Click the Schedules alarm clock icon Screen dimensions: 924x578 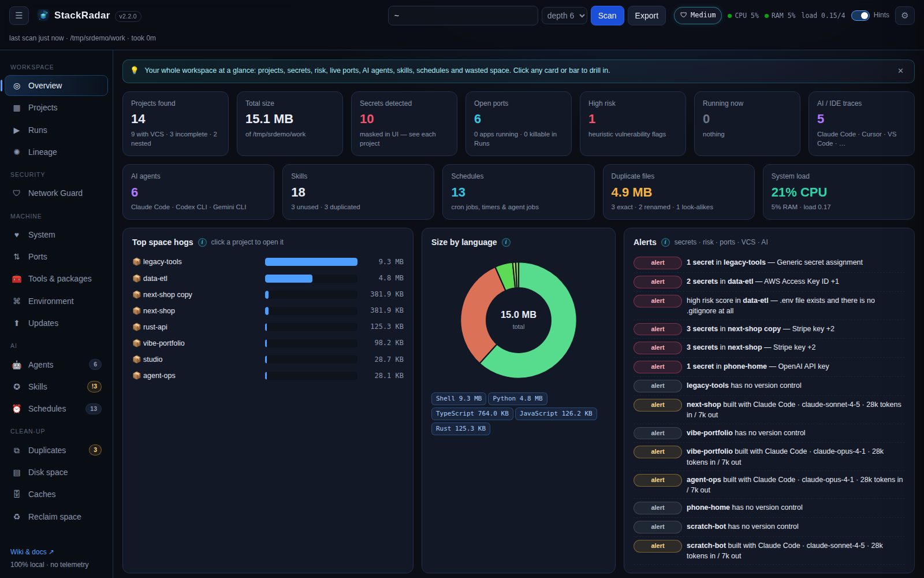click(17, 409)
